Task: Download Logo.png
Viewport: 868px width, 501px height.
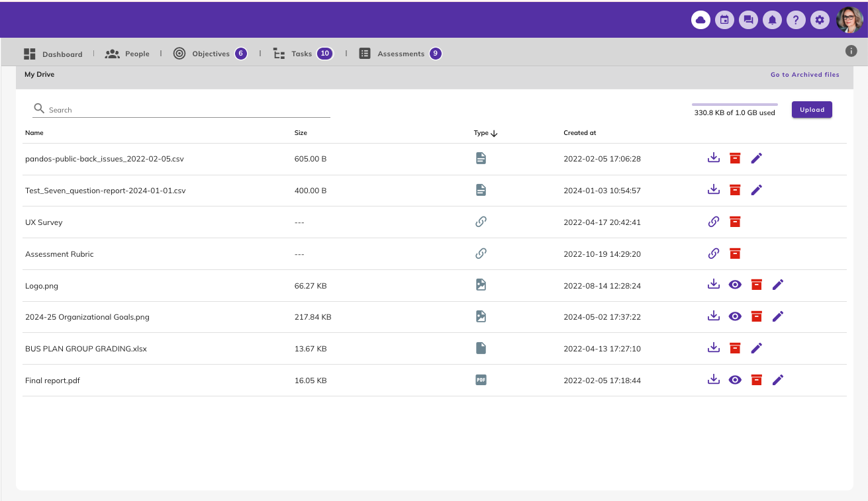Action: [x=714, y=285]
